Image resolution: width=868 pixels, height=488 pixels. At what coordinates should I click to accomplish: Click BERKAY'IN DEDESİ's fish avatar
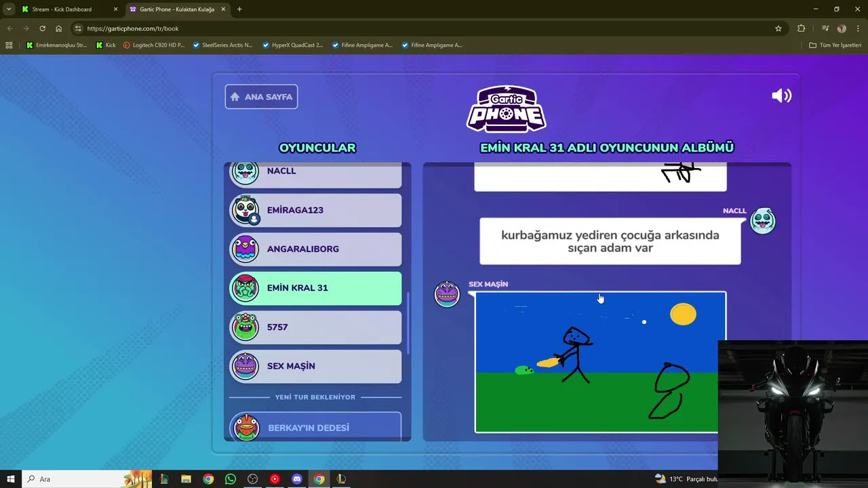[x=245, y=427]
